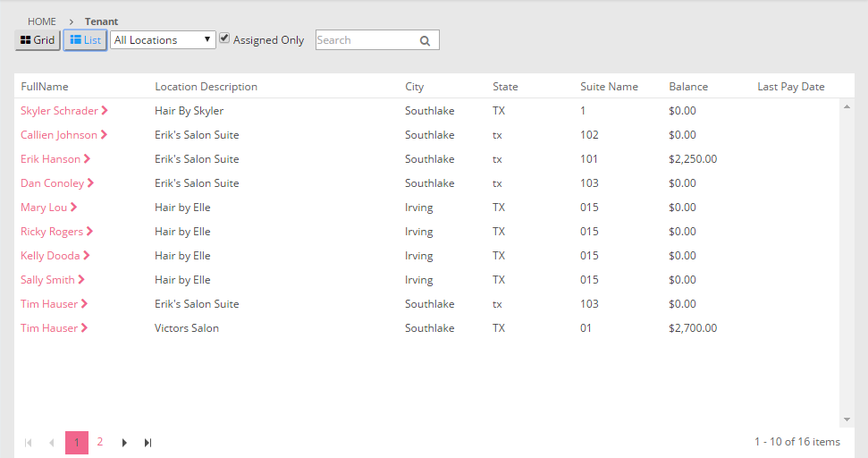The height and width of the screenshot is (458, 868).
Task: Click into the Search input field
Action: click(365, 40)
